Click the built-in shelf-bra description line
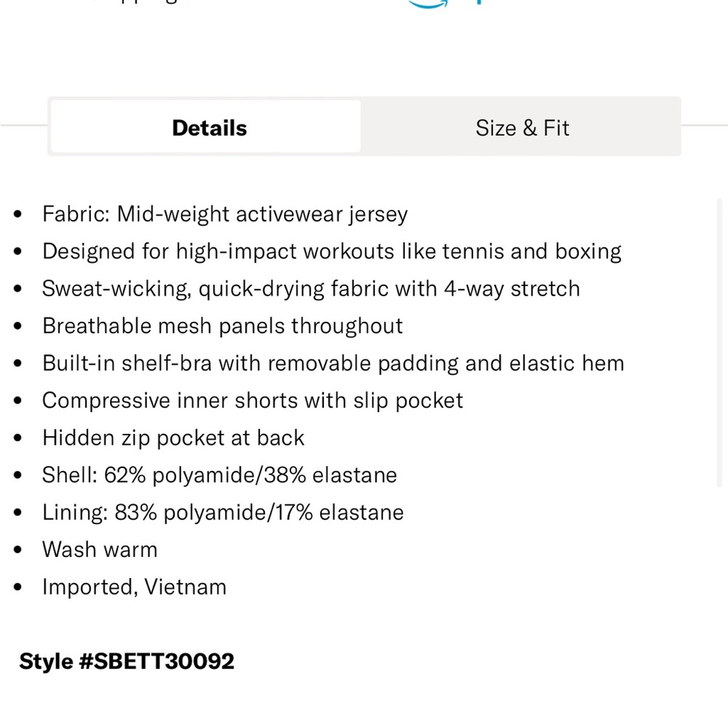Viewport: 728px width, 728px height. click(x=333, y=363)
